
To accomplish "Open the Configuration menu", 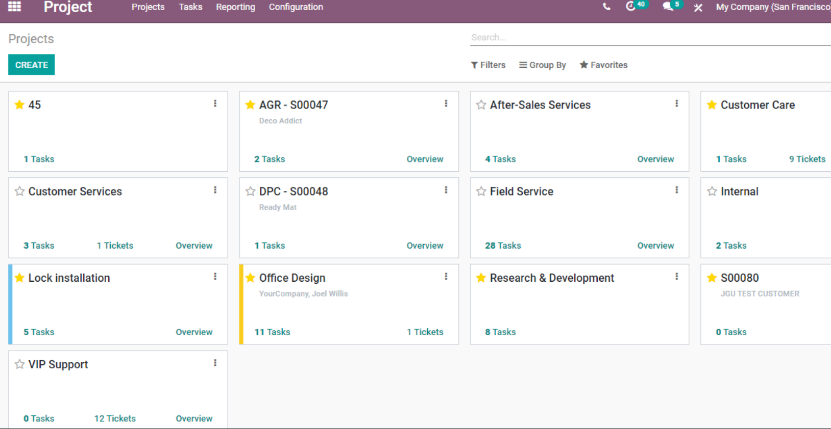I will point(296,7).
